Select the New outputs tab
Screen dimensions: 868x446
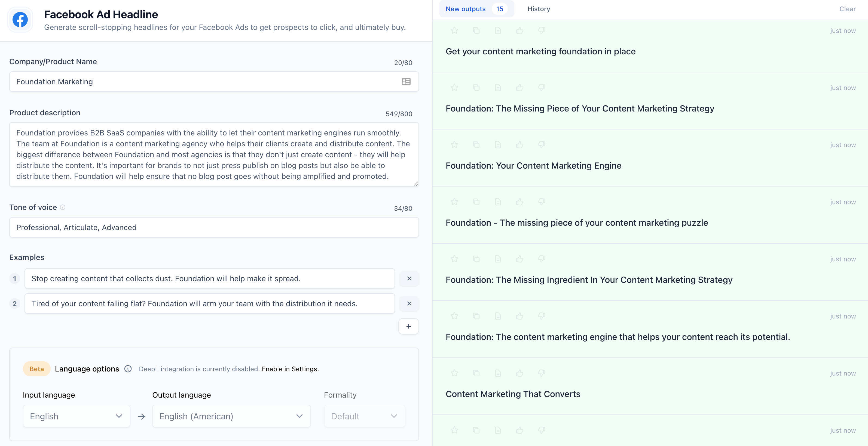(x=465, y=9)
